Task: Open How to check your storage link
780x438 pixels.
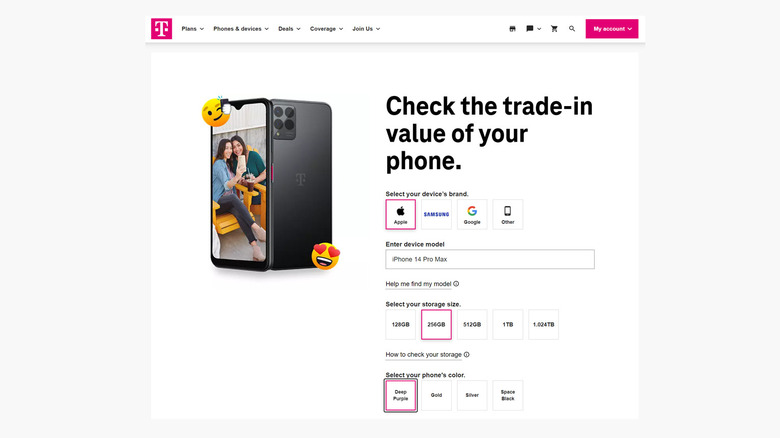Action: [424, 355]
